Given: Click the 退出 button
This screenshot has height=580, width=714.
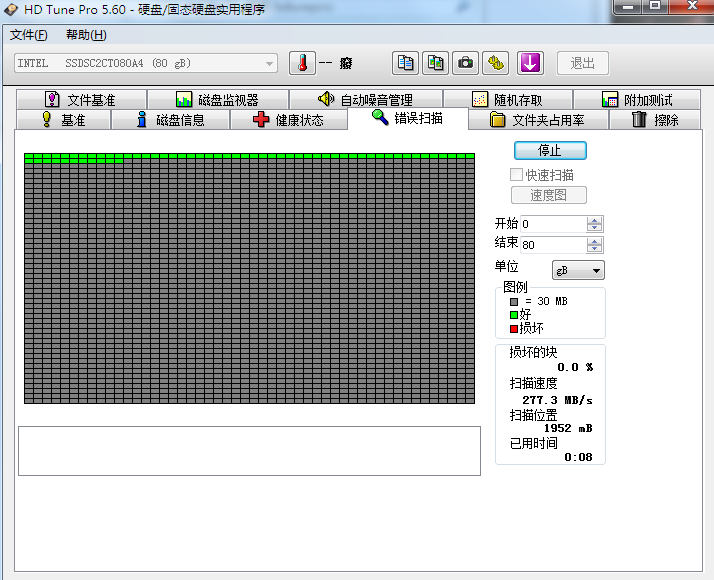Looking at the screenshot, I should pyautogui.click(x=582, y=63).
